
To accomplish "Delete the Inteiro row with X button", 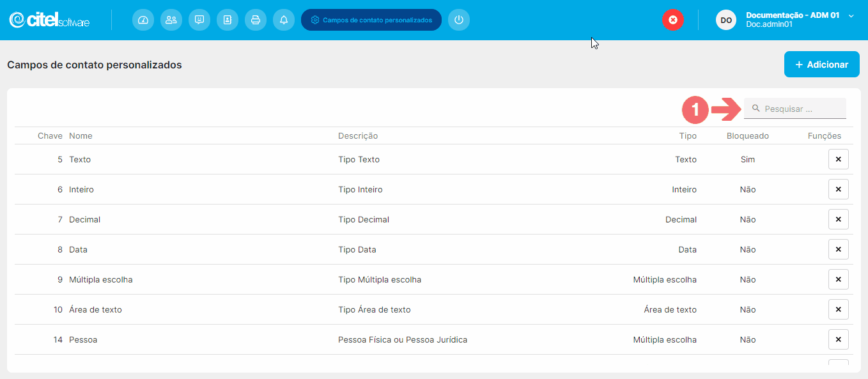I will coord(839,189).
